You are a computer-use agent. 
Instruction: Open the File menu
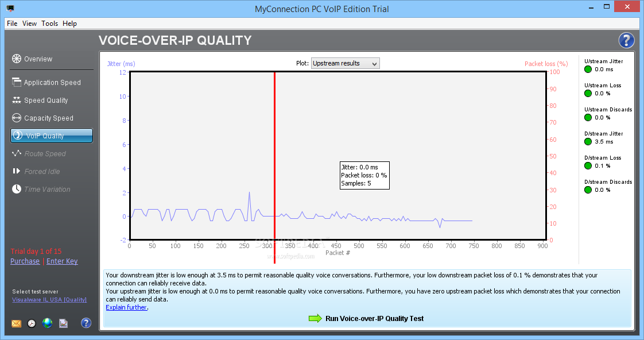12,24
